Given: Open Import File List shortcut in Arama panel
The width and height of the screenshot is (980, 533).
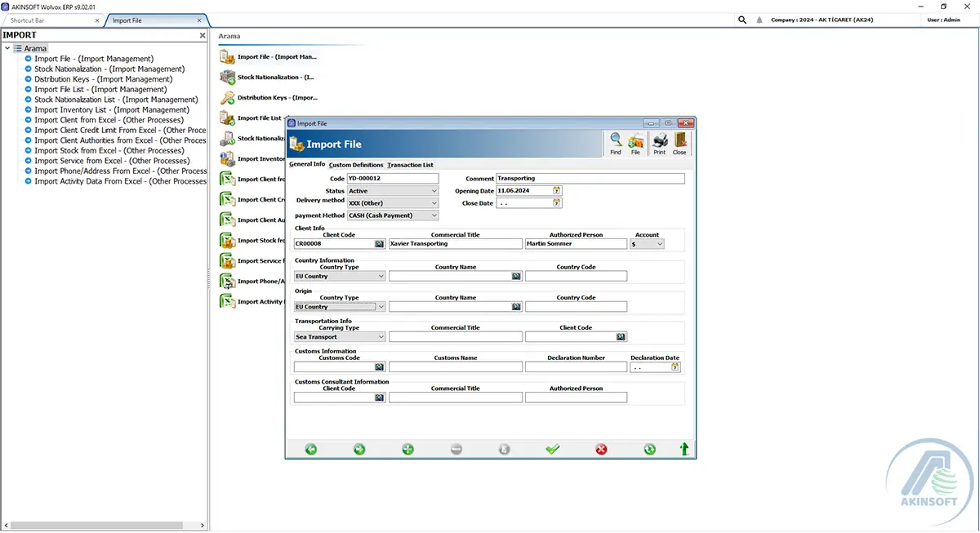Looking at the screenshot, I should tap(252, 118).
